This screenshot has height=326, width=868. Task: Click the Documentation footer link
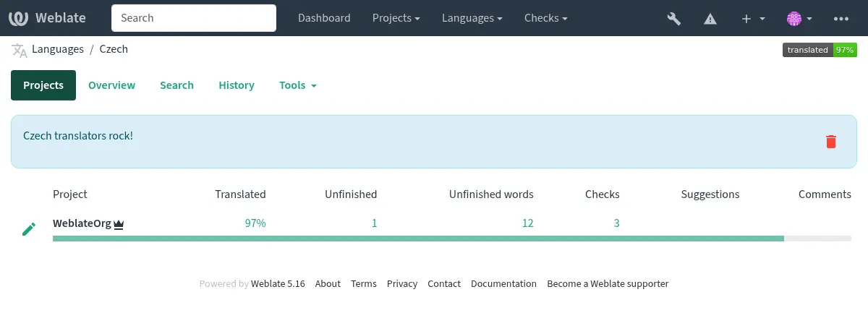click(503, 284)
